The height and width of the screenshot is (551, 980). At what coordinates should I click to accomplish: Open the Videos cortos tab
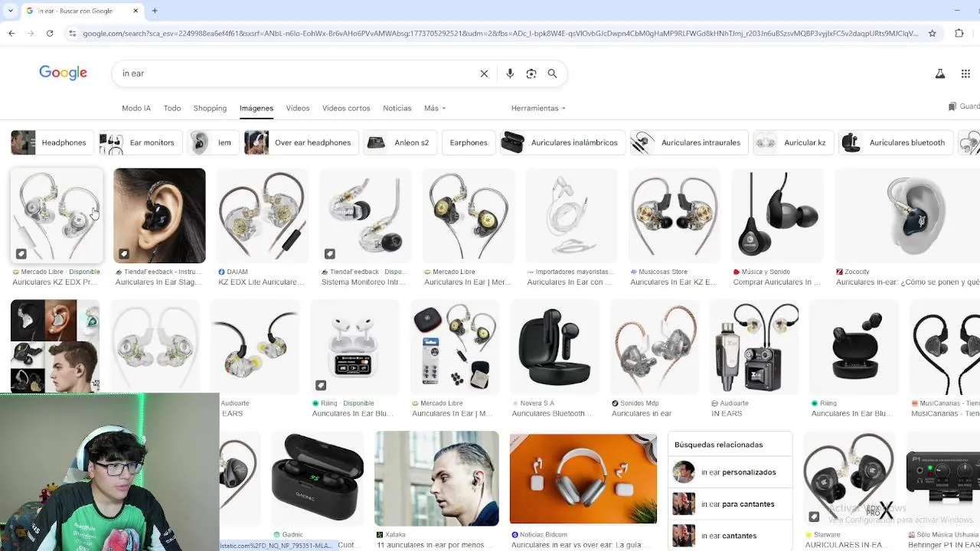[346, 108]
